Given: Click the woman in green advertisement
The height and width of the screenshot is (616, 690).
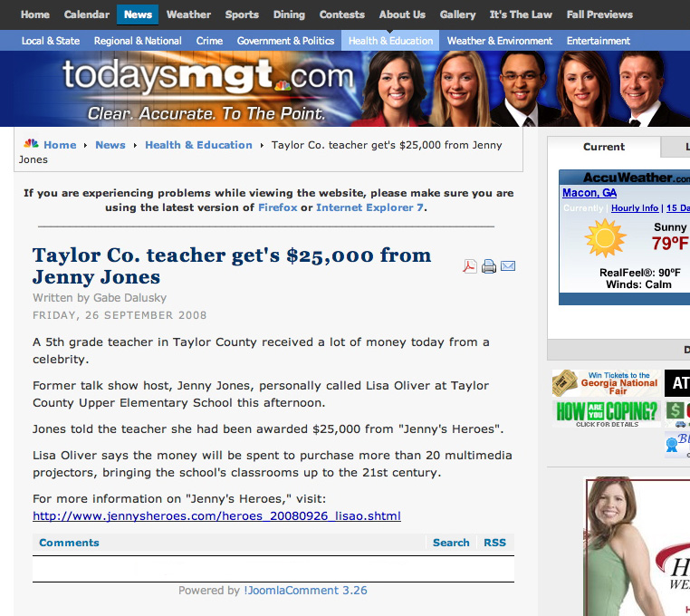Looking at the screenshot, I should (637, 546).
